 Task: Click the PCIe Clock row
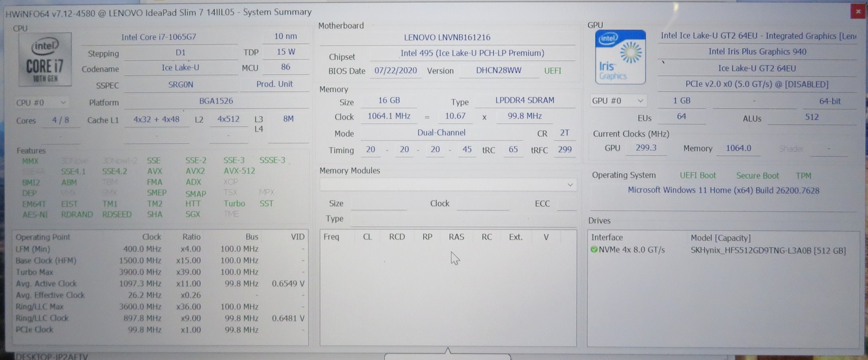[x=160, y=330]
